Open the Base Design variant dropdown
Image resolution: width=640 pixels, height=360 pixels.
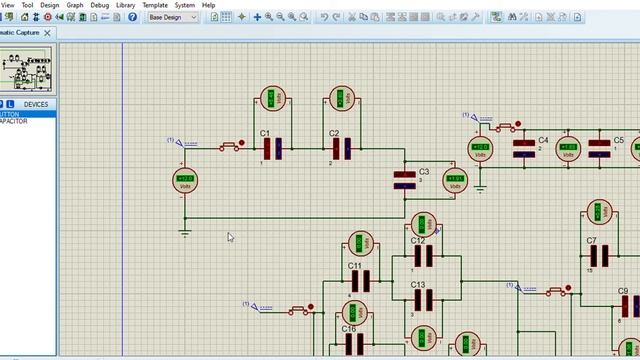pos(173,17)
